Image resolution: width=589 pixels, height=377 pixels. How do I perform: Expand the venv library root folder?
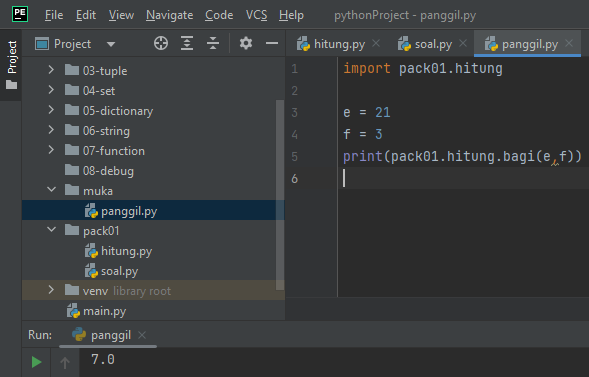51,290
